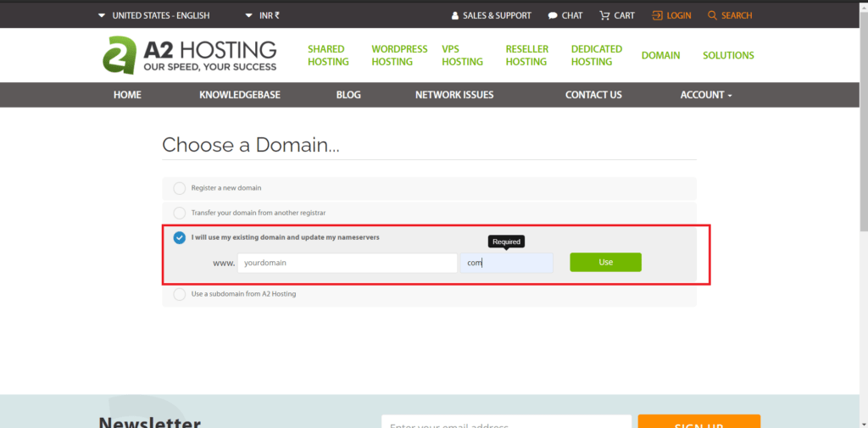The image size is (868, 428).
Task: Select Use a subdomain from A2 Hosting radio
Action: pyautogui.click(x=180, y=294)
